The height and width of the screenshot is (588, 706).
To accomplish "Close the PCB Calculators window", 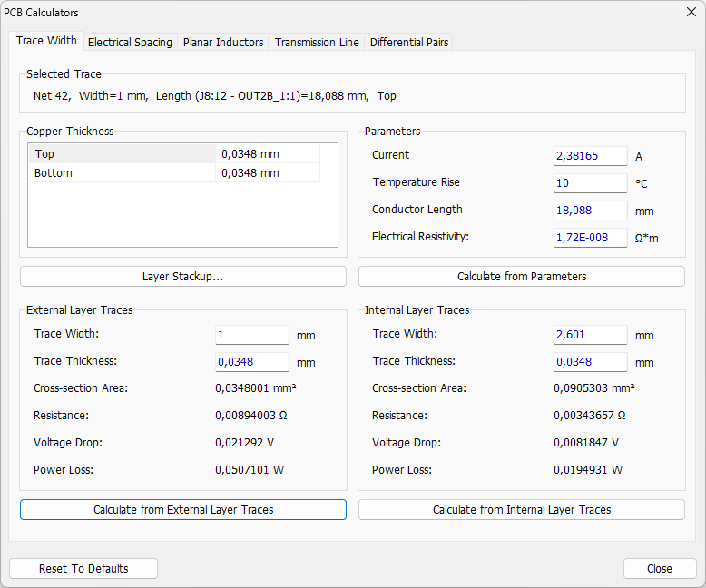I will coord(691,12).
